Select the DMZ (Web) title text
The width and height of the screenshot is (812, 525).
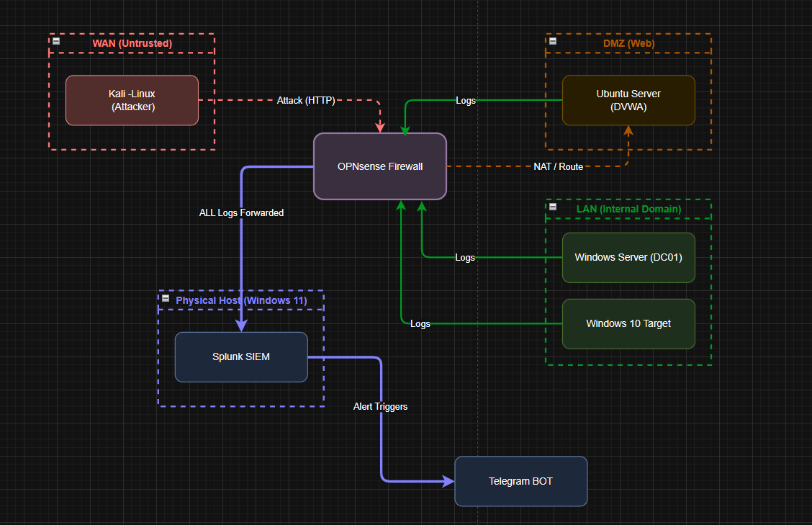point(628,43)
